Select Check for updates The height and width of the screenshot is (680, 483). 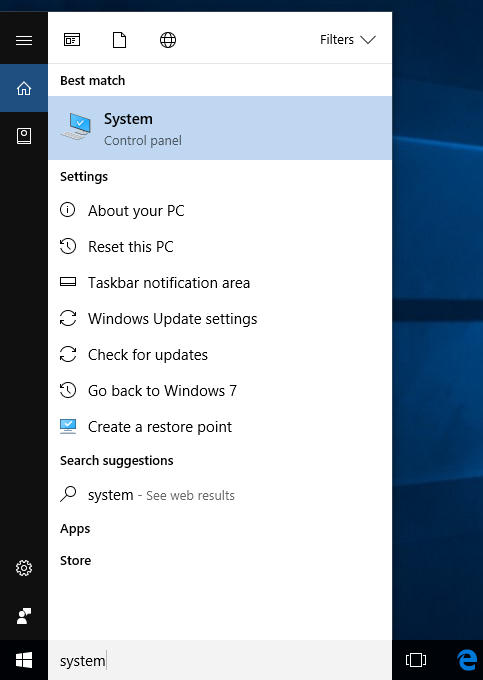(x=220, y=355)
